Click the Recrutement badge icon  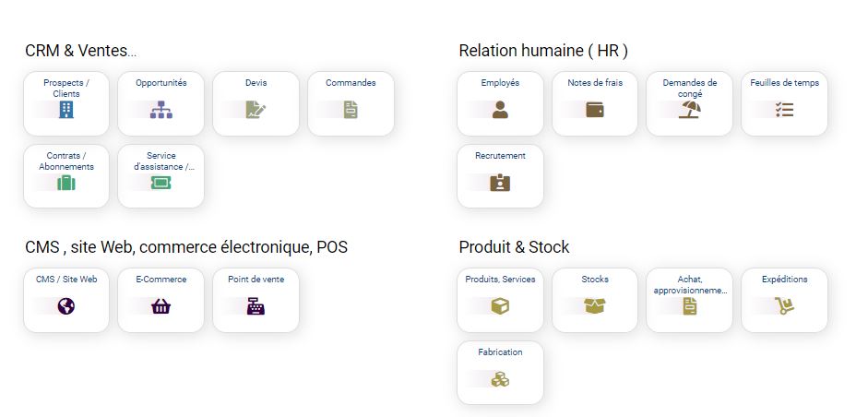pyautogui.click(x=500, y=183)
